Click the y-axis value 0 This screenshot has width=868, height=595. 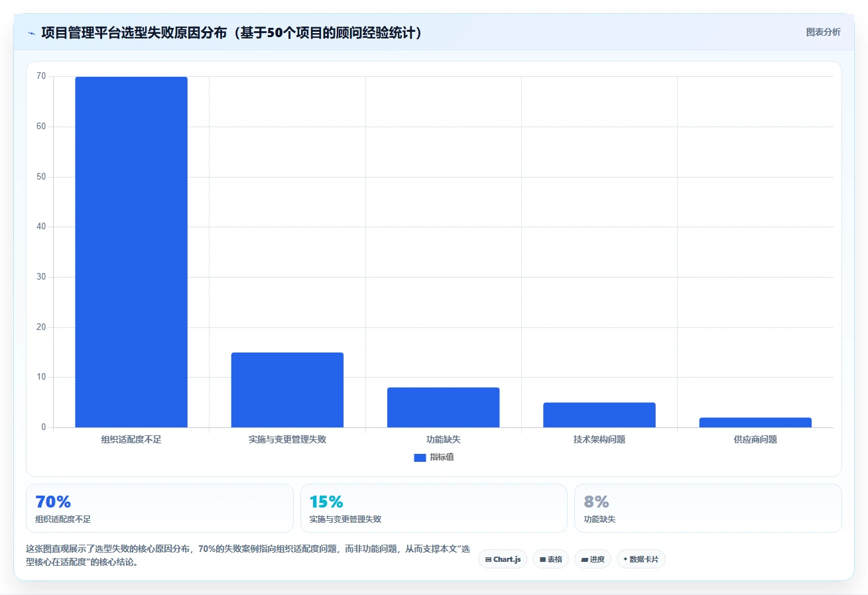tap(44, 427)
